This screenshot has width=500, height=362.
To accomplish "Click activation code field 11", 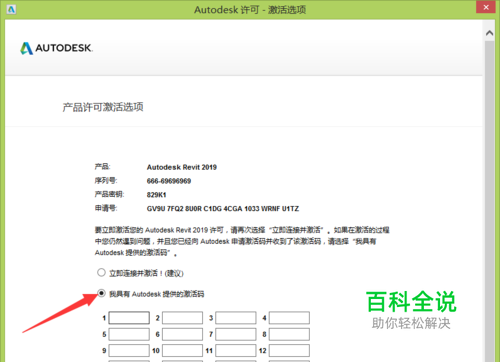I will (236, 350).
